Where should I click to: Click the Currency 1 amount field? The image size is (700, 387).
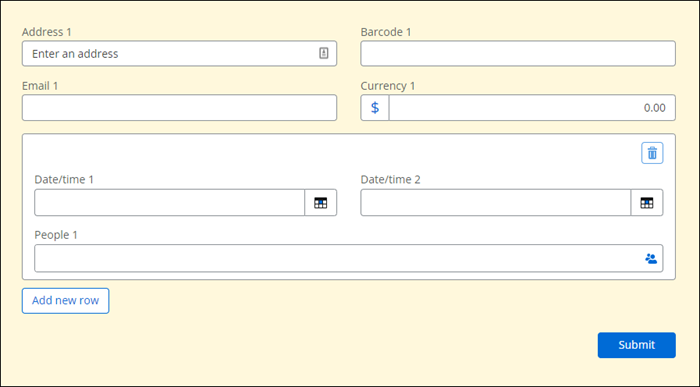[x=532, y=108]
